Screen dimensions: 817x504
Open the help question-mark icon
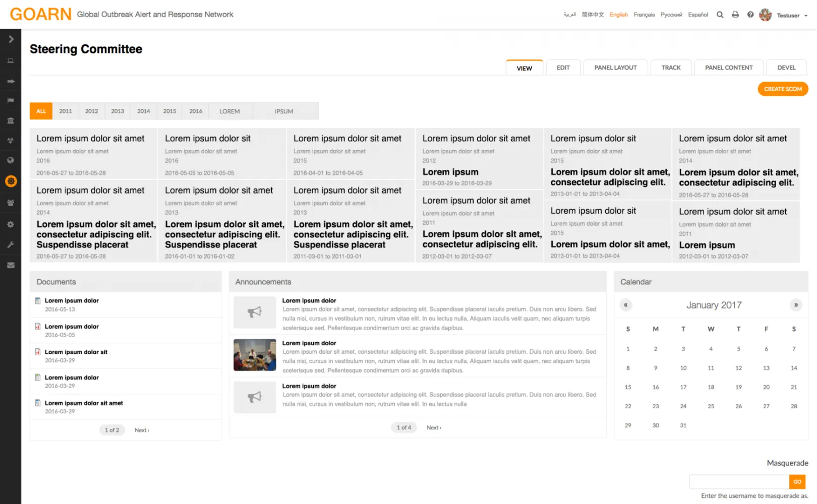pyautogui.click(x=750, y=15)
